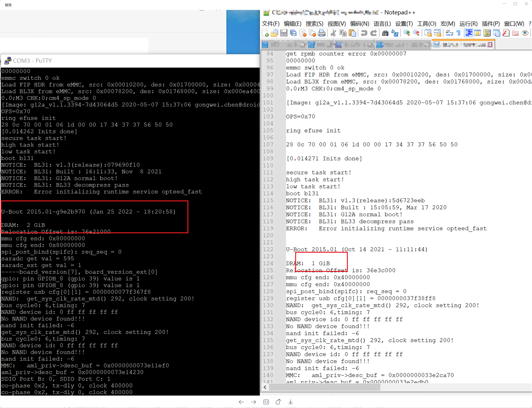
Task: Close the active document tab
Action: coord(490,45)
